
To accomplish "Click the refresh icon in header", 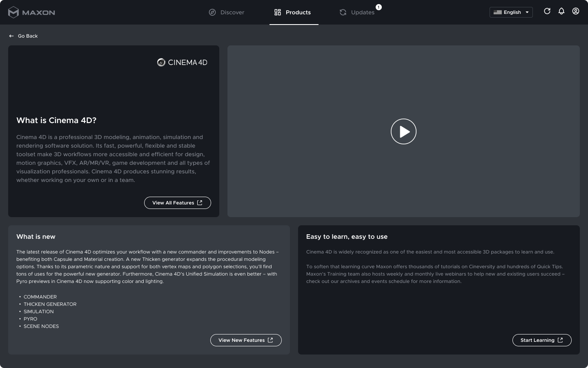I will point(547,11).
